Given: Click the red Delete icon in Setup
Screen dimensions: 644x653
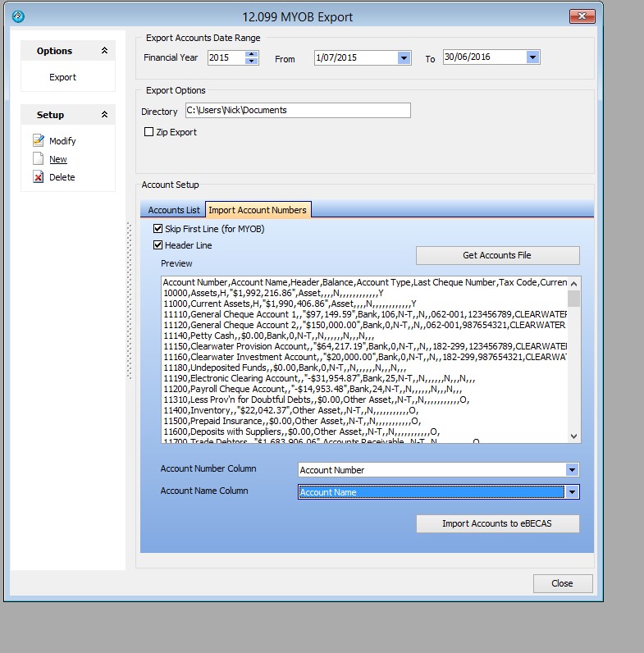Looking at the screenshot, I should tap(38, 177).
